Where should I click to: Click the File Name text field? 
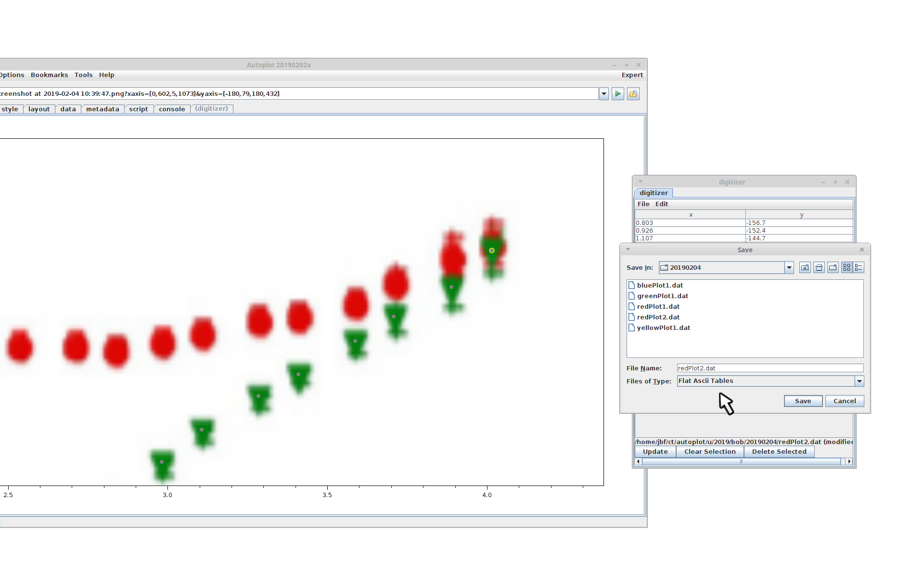[x=770, y=368]
